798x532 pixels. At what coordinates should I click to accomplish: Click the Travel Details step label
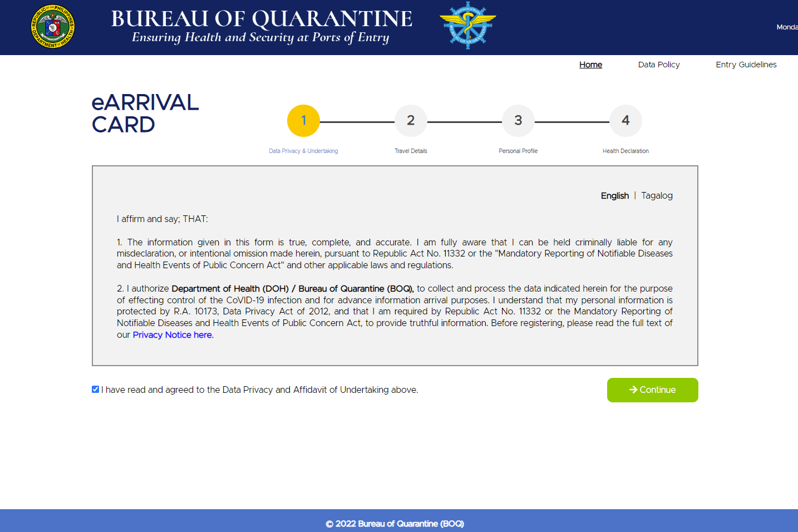coord(411,151)
